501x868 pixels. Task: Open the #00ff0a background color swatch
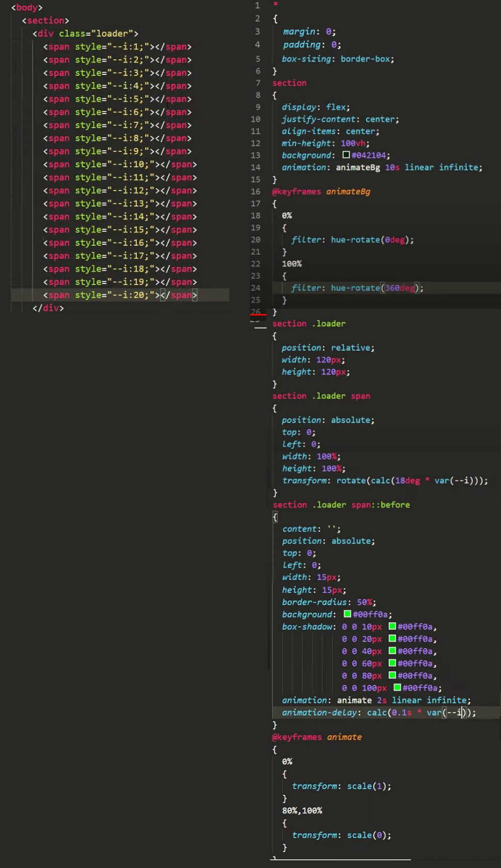coord(348,614)
